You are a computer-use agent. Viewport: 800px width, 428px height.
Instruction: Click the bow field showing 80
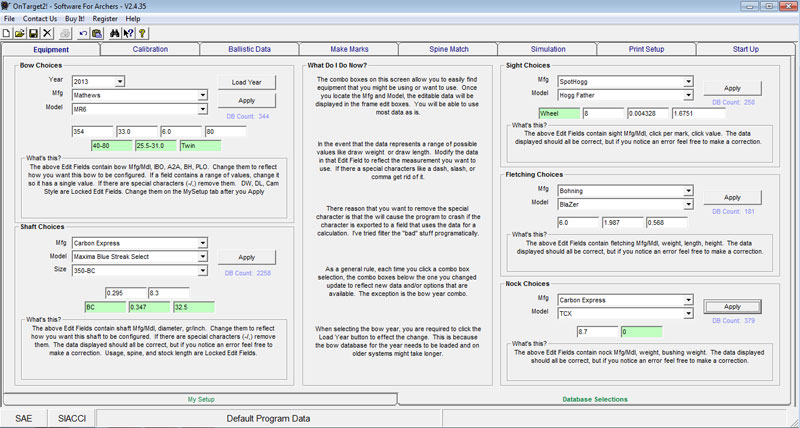point(226,132)
